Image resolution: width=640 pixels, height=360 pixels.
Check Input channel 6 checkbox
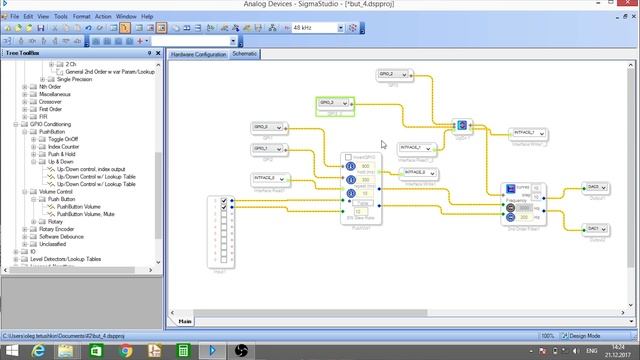224,240
